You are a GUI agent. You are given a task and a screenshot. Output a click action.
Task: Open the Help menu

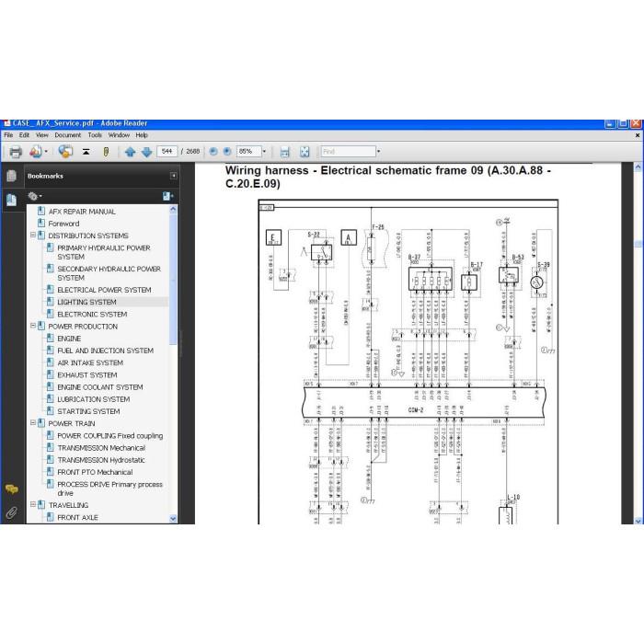142,135
